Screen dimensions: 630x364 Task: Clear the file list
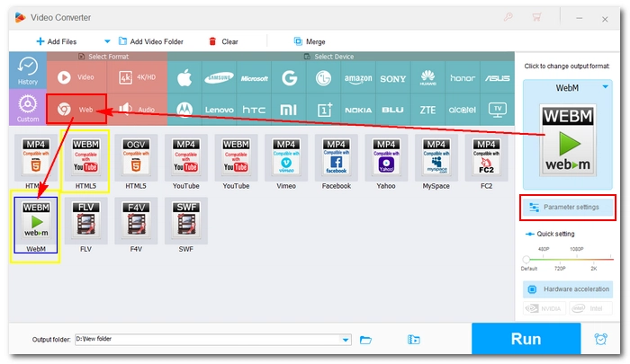[x=223, y=41]
